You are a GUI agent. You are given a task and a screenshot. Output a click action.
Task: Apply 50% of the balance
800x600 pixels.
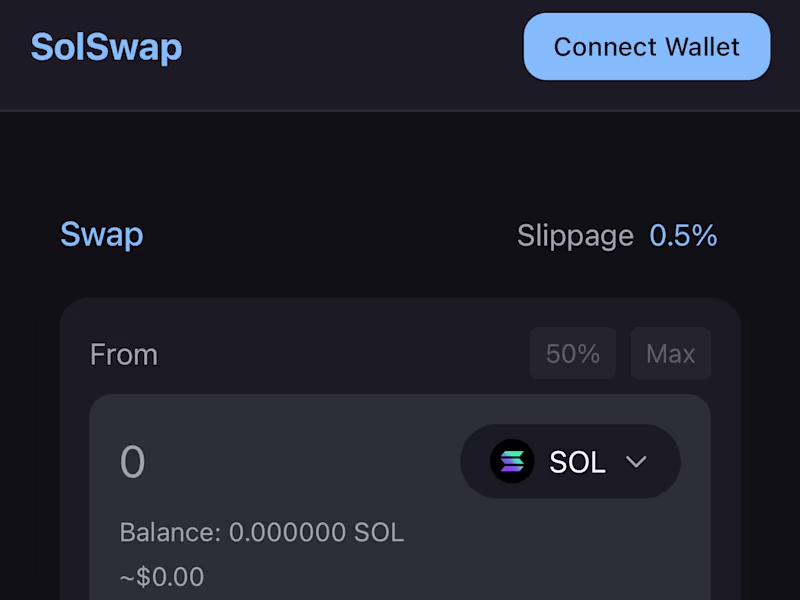pos(572,353)
